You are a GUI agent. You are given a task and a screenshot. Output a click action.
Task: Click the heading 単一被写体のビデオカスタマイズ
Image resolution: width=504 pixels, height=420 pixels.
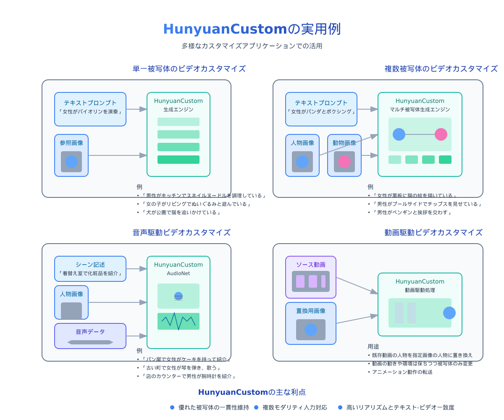click(189, 69)
